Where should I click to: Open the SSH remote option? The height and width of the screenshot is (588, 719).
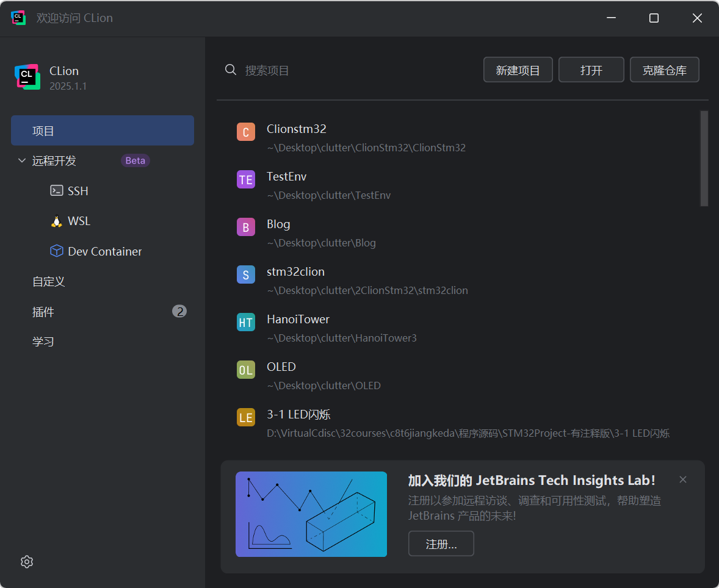pos(78,191)
